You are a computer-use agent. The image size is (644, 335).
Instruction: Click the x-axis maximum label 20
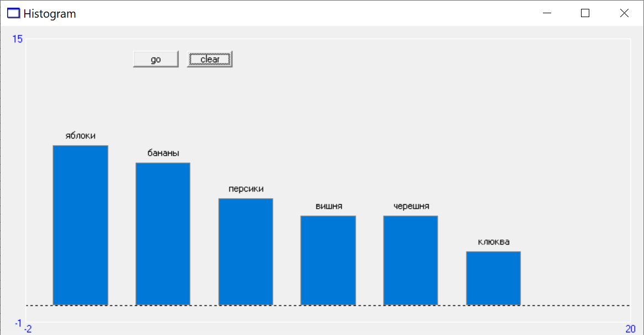630,329
